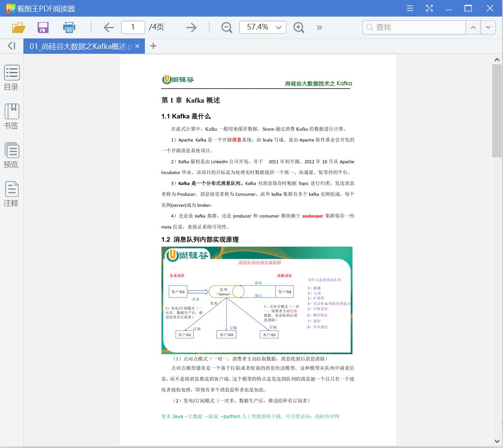Screen dimensions: 503x448
Task: Find previous search result with up arrow
Action: (x=473, y=27)
